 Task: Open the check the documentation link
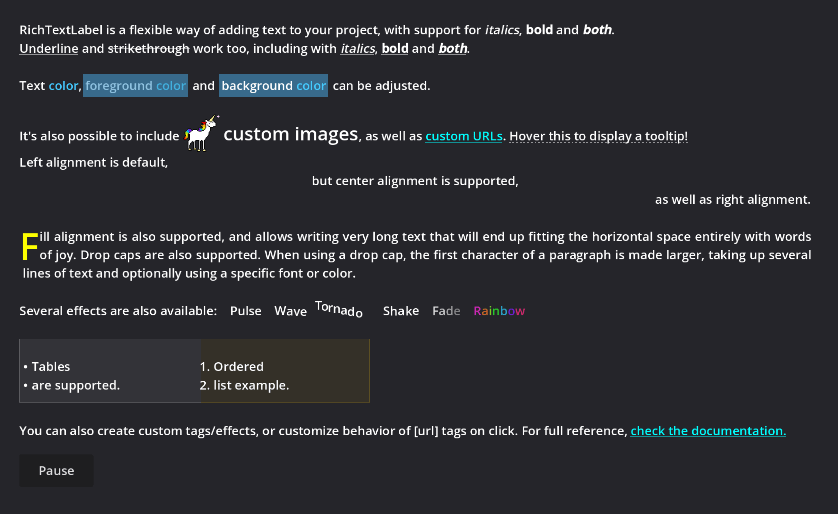coord(708,431)
